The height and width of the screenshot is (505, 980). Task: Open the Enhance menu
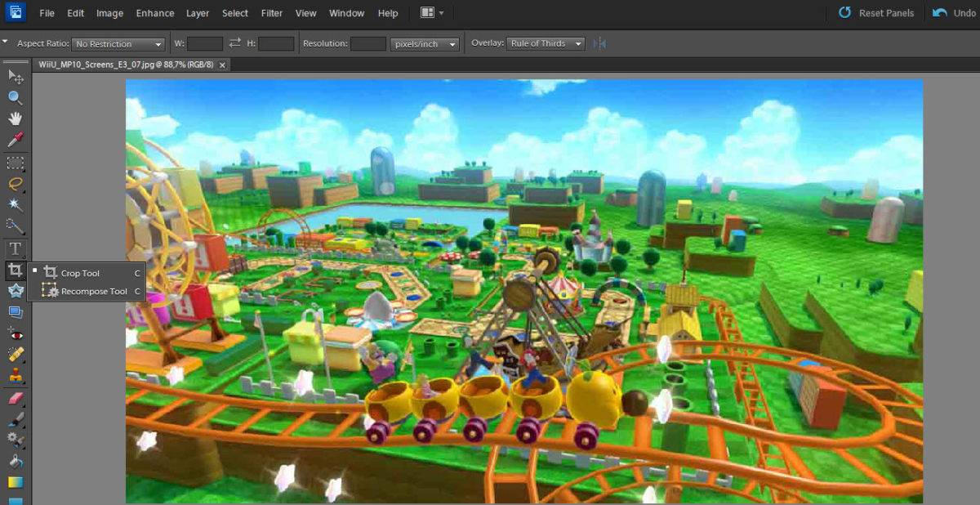coord(155,13)
